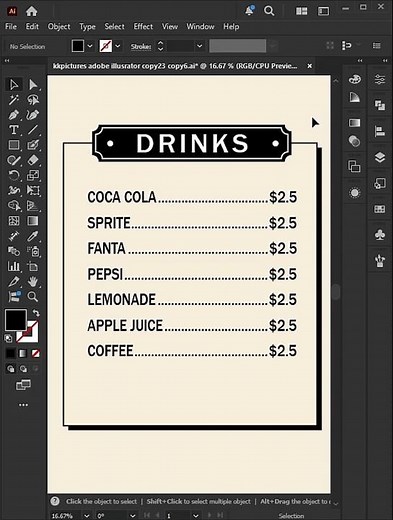Expand the toolbar with double chevrons
This screenshot has height=520, width=393.
pos(7,61)
